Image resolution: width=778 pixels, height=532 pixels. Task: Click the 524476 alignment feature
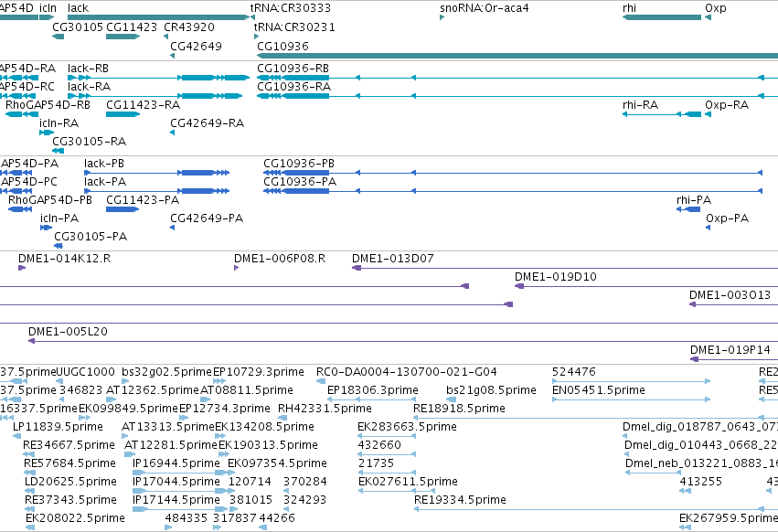pos(631,381)
